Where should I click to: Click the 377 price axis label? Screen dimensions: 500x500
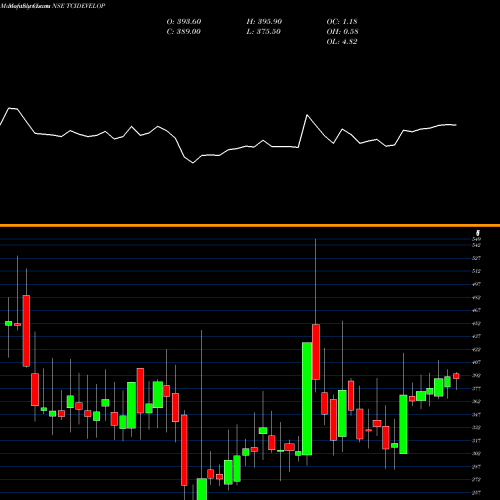tap(476, 388)
